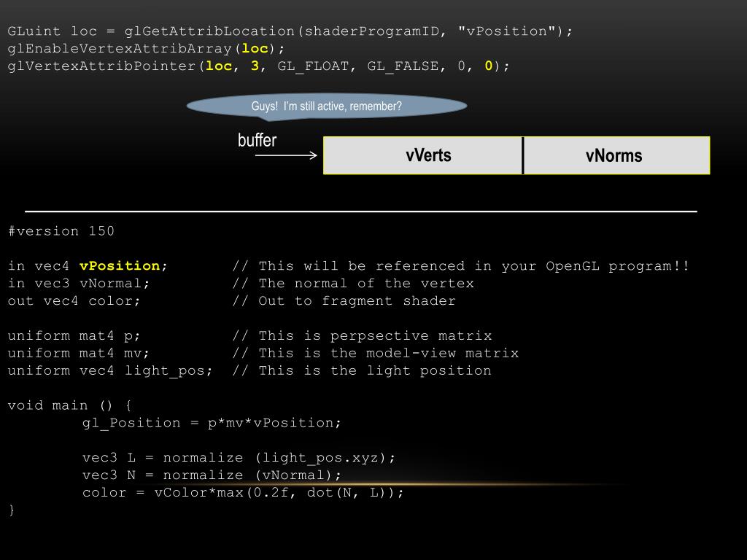Click the yellow loc in glEnableVertexAttribArray
The width and height of the screenshot is (747, 560).
(255, 49)
